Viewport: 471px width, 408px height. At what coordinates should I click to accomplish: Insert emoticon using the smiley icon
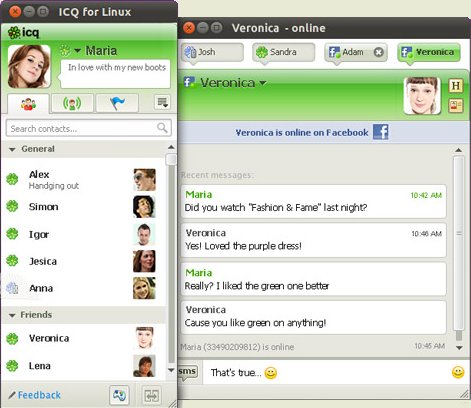458,372
